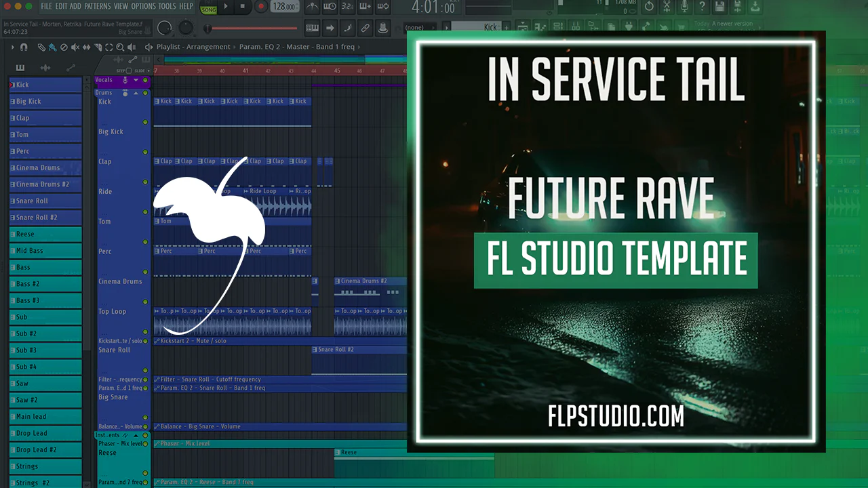Screen dimensions: 868x488
Task: Open the Browser view icon
Action: coord(593,26)
